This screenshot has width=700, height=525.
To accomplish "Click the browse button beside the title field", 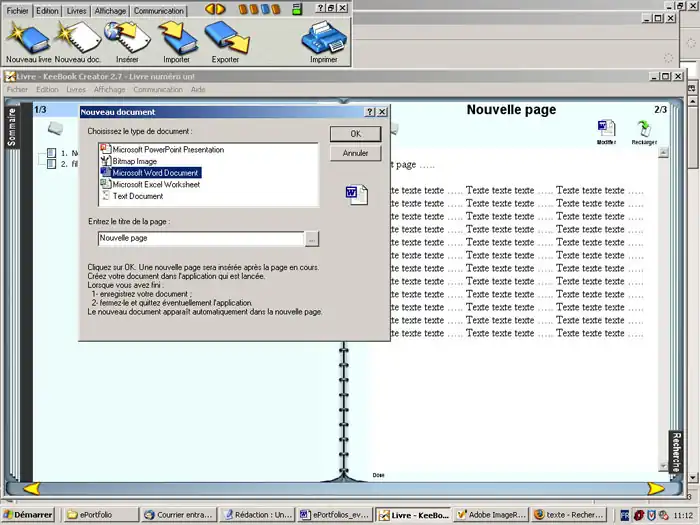I will pos(312,239).
